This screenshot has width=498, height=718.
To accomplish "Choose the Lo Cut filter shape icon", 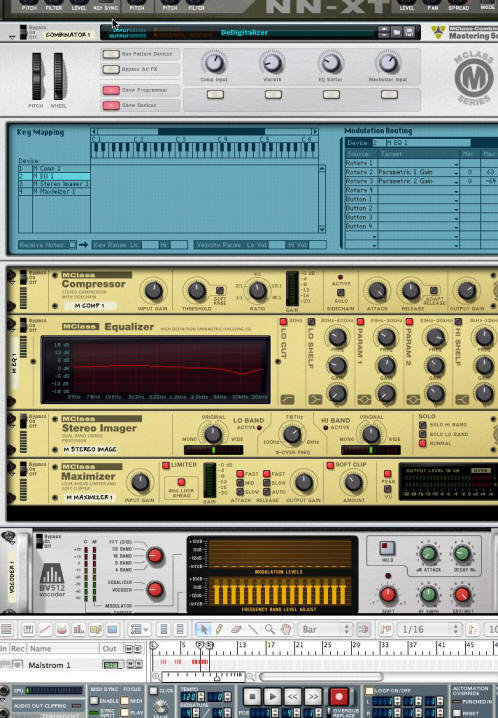I will 287,400.
